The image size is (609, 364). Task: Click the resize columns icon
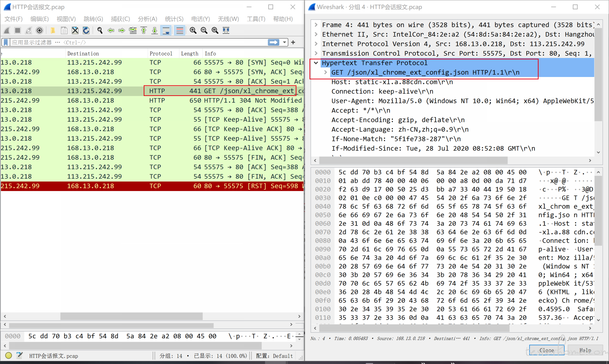226,30
